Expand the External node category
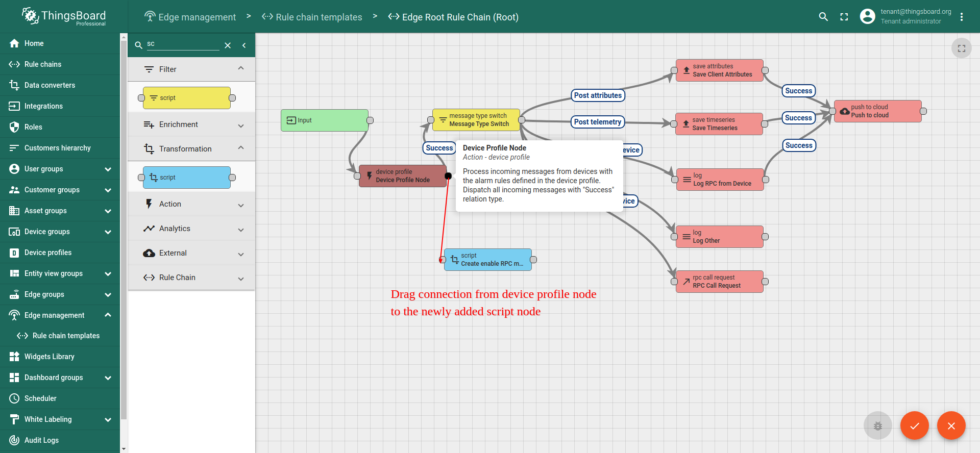Image resolution: width=980 pixels, height=453 pixels. (x=191, y=253)
